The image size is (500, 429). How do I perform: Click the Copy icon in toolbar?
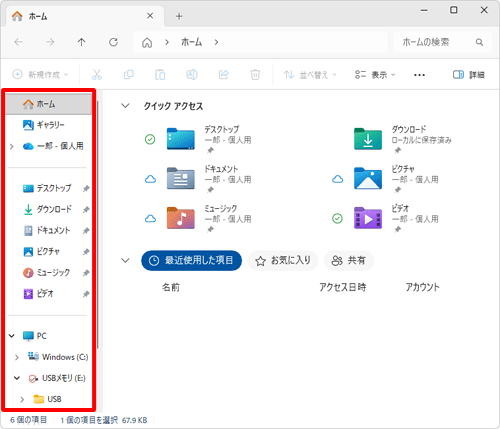tap(128, 75)
